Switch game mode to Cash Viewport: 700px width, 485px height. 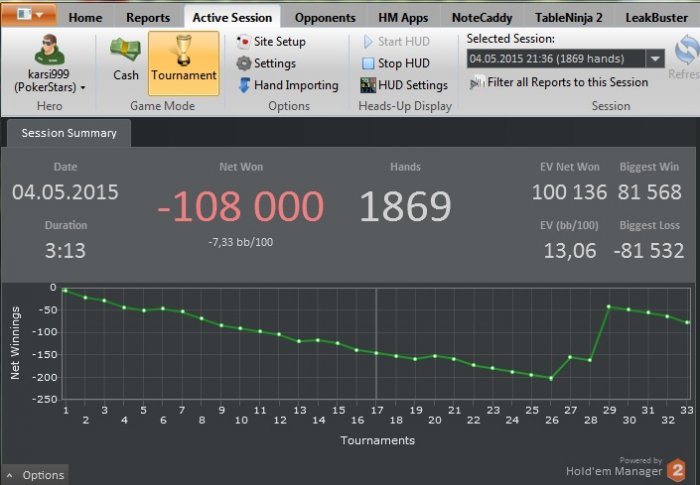pyautogui.click(x=125, y=60)
